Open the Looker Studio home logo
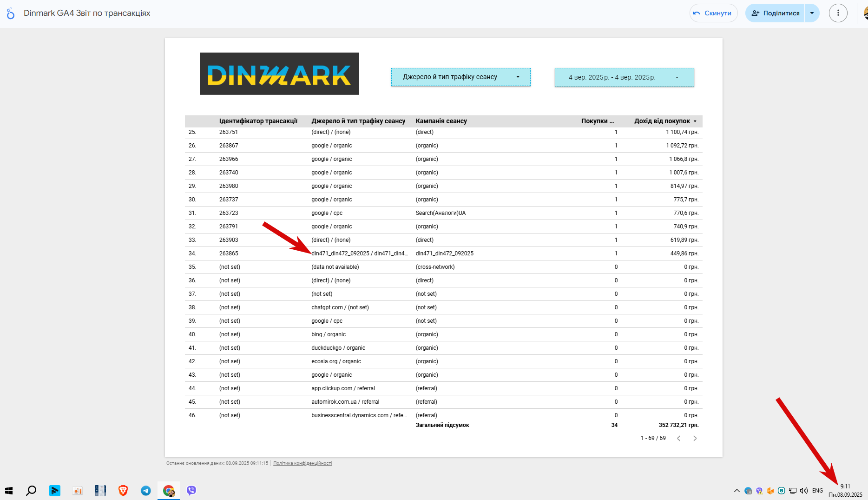Screen dimensions: 868x500 [11, 13]
